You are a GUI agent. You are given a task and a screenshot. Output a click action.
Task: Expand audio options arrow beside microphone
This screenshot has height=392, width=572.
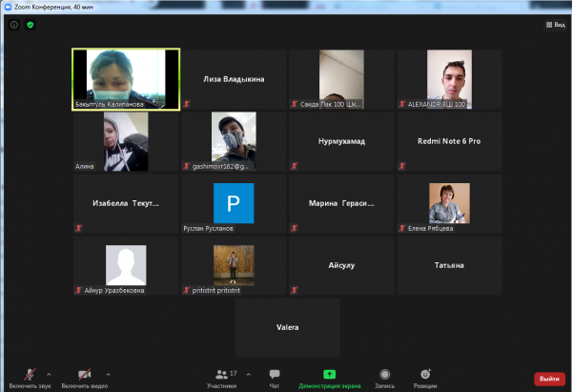click(x=52, y=374)
